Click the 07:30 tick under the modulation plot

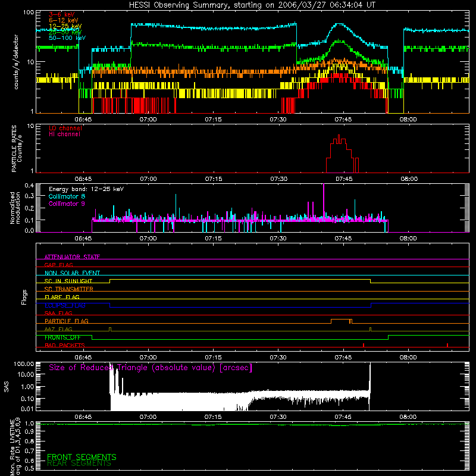278,239
